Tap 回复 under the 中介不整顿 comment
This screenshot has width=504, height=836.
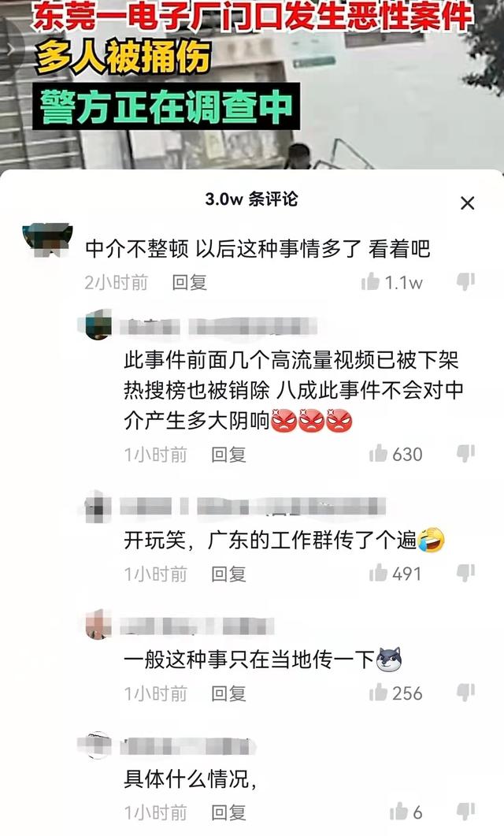point(189,282)
